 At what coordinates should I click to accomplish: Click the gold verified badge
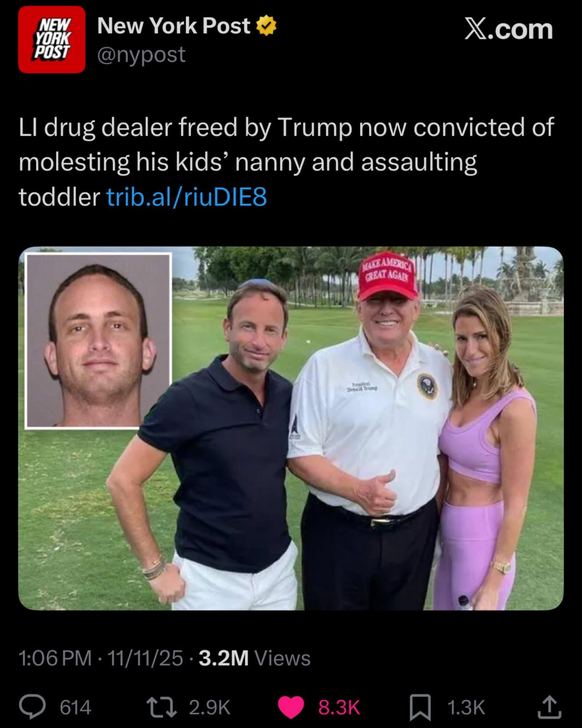(267, 26)
